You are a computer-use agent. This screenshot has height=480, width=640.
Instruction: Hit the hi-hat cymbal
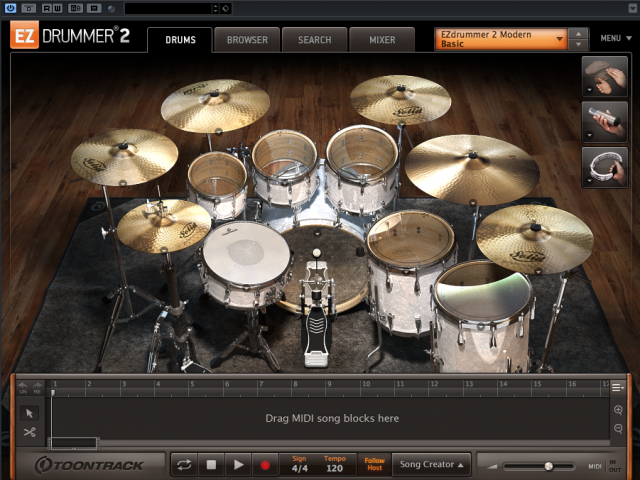pos(164,225)
